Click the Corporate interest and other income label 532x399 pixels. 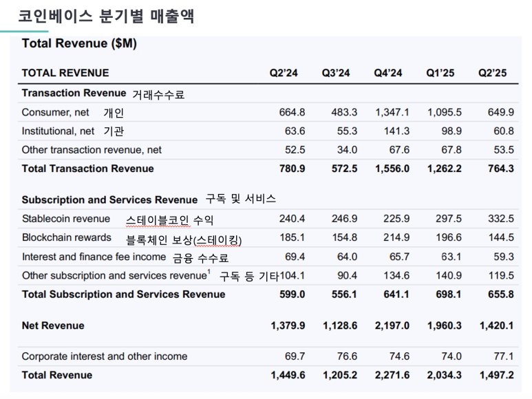[x=104, y=356]
